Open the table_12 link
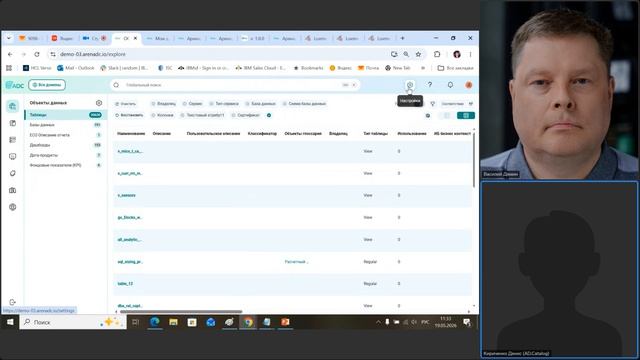 pyautogui.click(x=125, y=283)
